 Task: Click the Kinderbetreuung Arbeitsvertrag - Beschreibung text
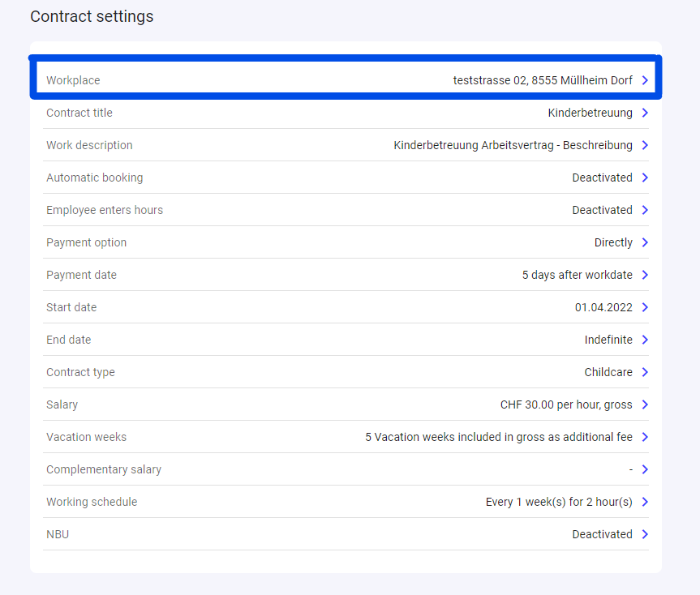tap(513, 145)
